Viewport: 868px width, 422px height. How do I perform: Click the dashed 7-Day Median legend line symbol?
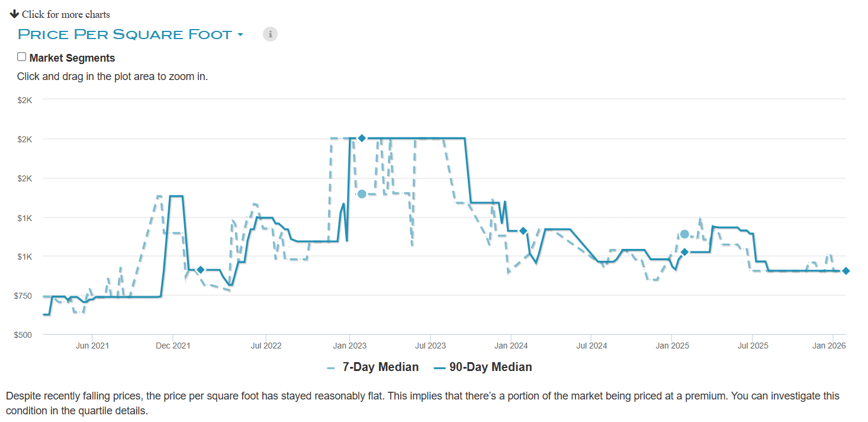coord(331,368)
